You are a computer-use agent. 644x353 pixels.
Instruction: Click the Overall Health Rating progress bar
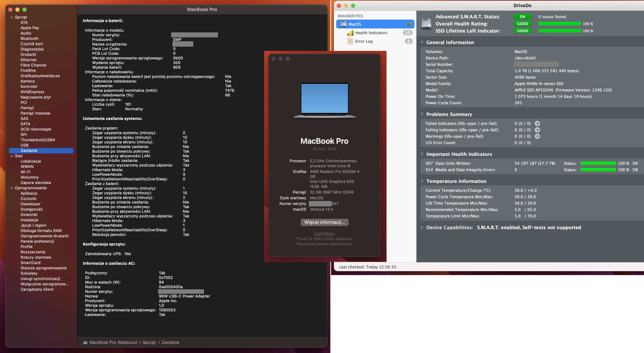560,24
